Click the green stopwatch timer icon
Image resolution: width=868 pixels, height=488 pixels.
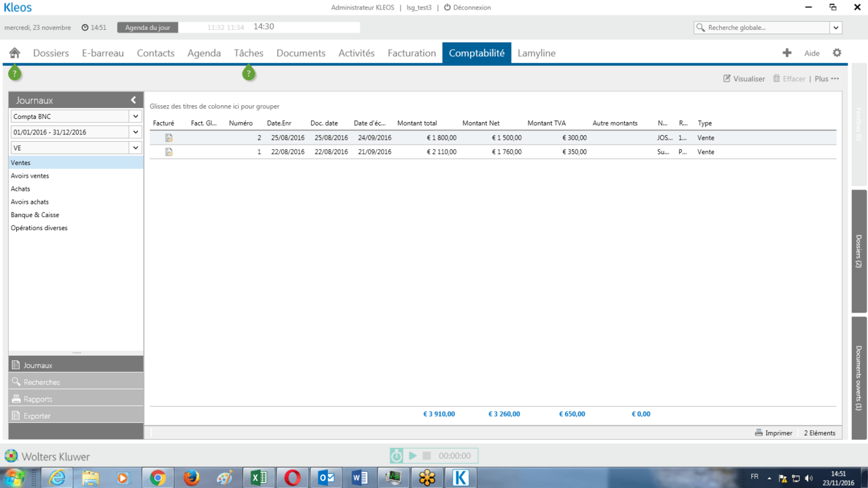point(397,456)
